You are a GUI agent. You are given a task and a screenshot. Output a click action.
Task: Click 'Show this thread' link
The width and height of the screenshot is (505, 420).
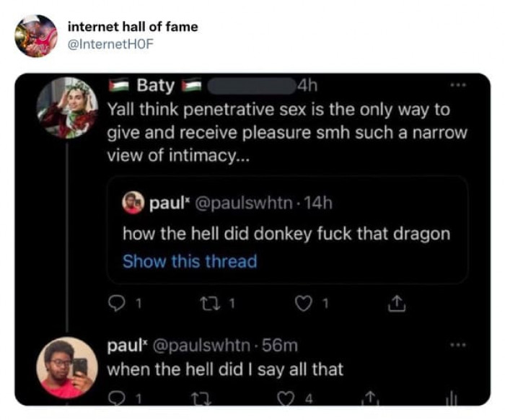190,261
